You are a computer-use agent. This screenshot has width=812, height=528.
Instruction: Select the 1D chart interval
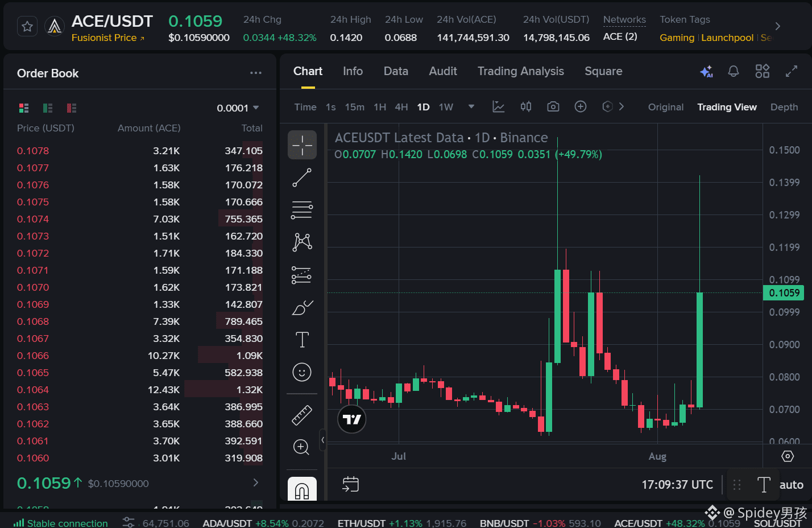click(423, 107)
